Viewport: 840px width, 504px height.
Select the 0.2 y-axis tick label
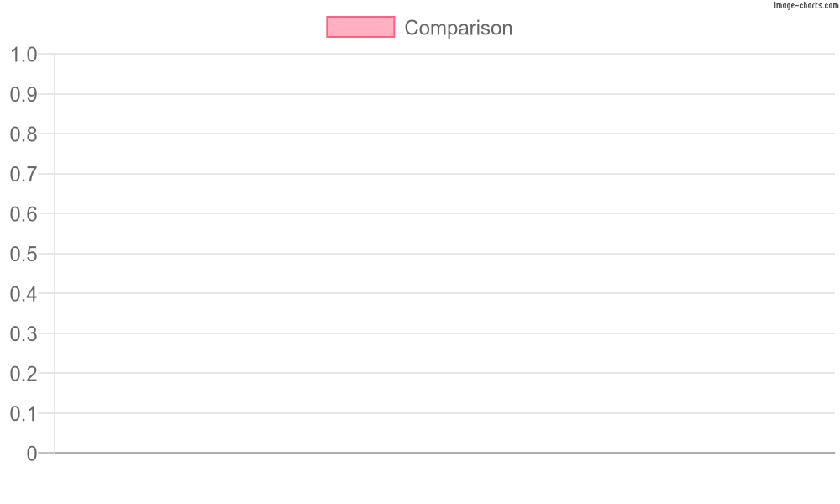[24, 374]
